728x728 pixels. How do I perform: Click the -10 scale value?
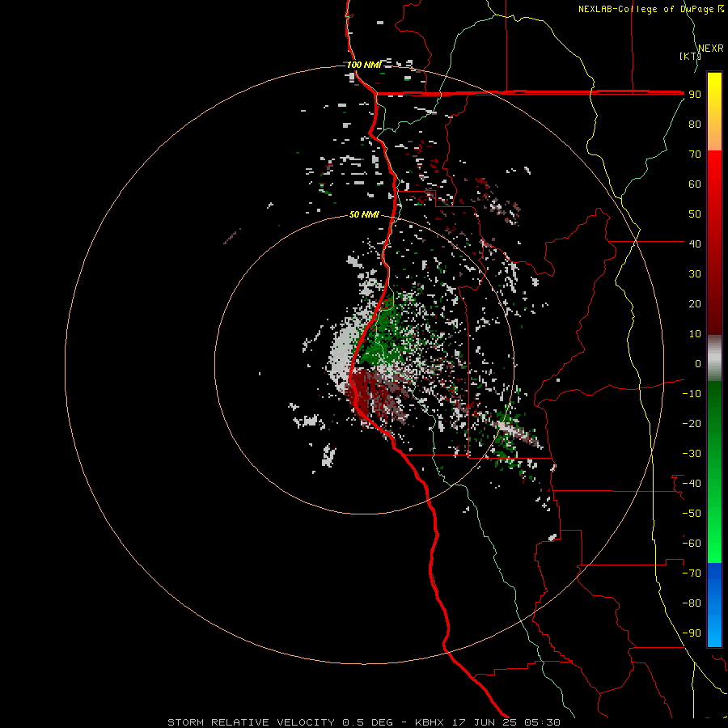point(692,394)
